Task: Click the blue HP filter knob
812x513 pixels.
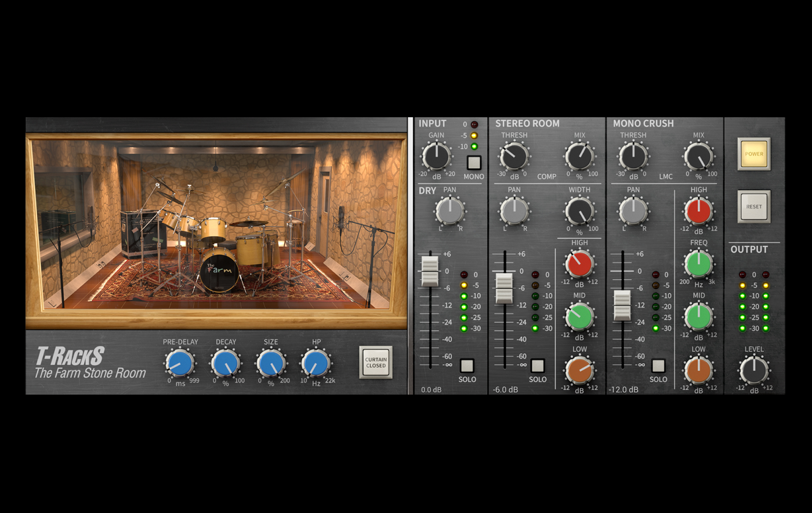Action: click(x=316, y=364)
